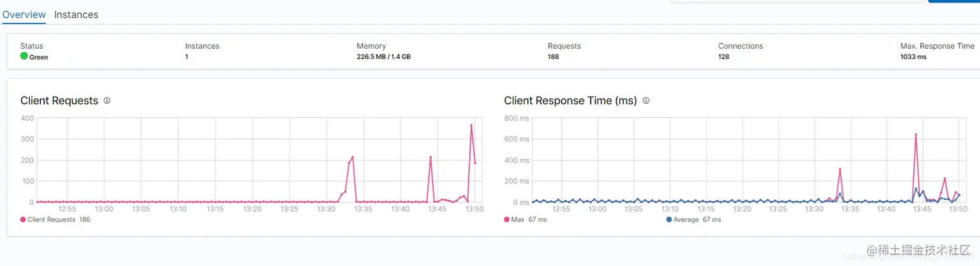Click the Client Requests chart title

coord(59,101)
